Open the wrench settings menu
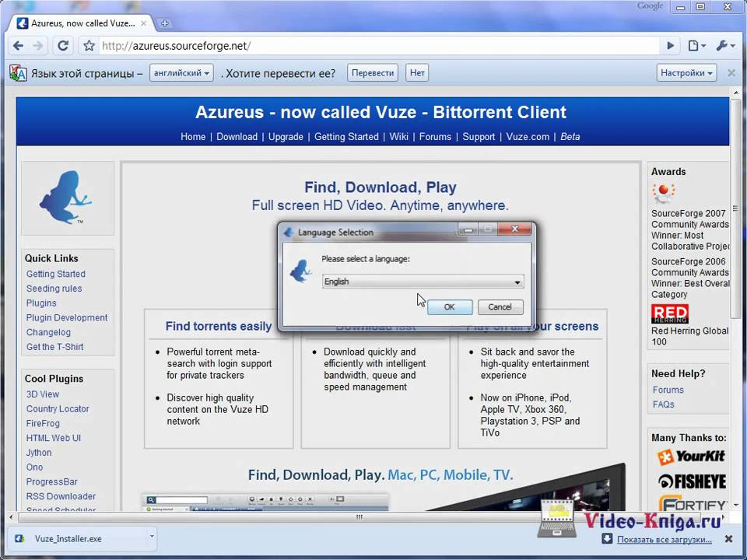The height and width of the screenshot is (560, 747). tap(724, 46)
